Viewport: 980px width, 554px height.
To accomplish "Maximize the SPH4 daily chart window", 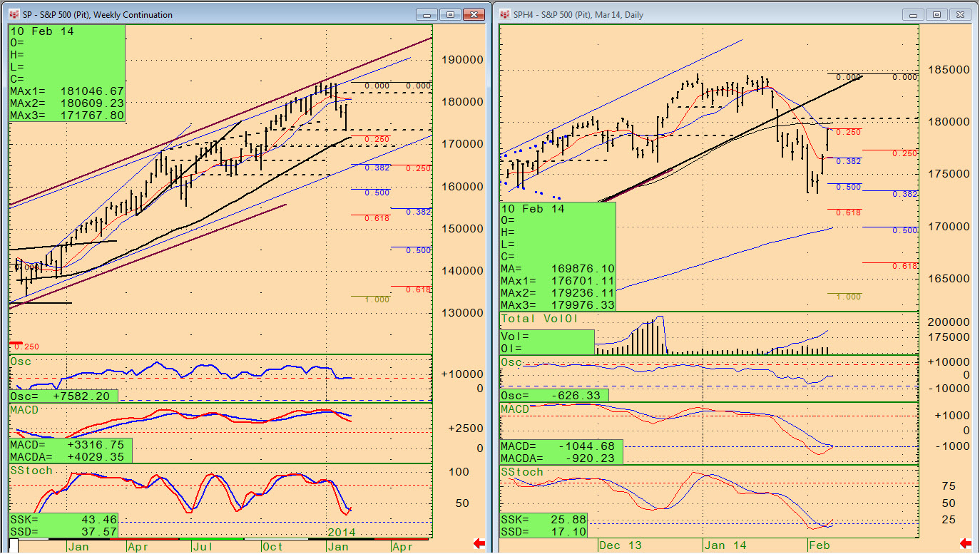I will click(x=936, y=14).
